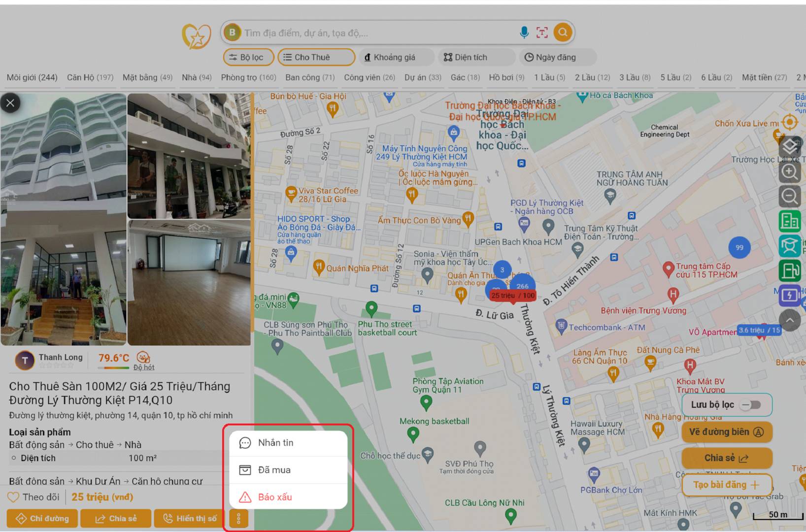The width and height of the screenshot is (806, 532).
Task: Click the 3.6 triệu / 15 price marker
Action: point(759,330)
